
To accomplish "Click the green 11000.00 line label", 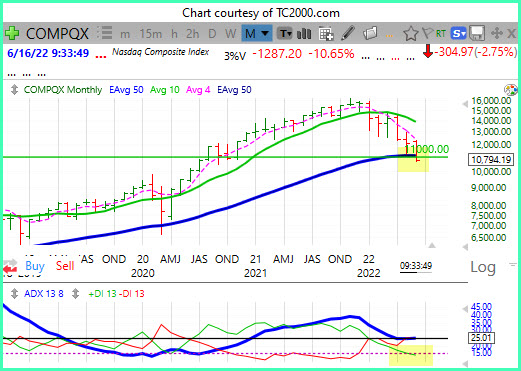I will click(427, 149).
